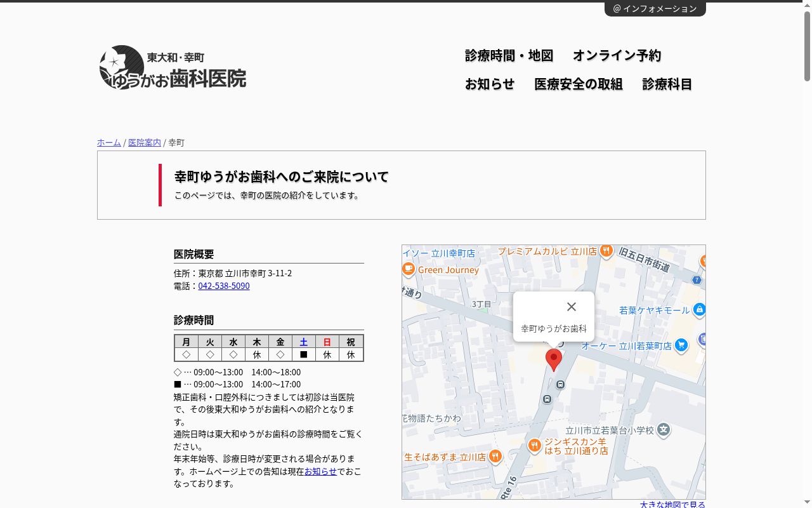812x508 pixels.
Task: Click プレミアムカルビ restaurant icon on map
Action: (x=606, y=251)
